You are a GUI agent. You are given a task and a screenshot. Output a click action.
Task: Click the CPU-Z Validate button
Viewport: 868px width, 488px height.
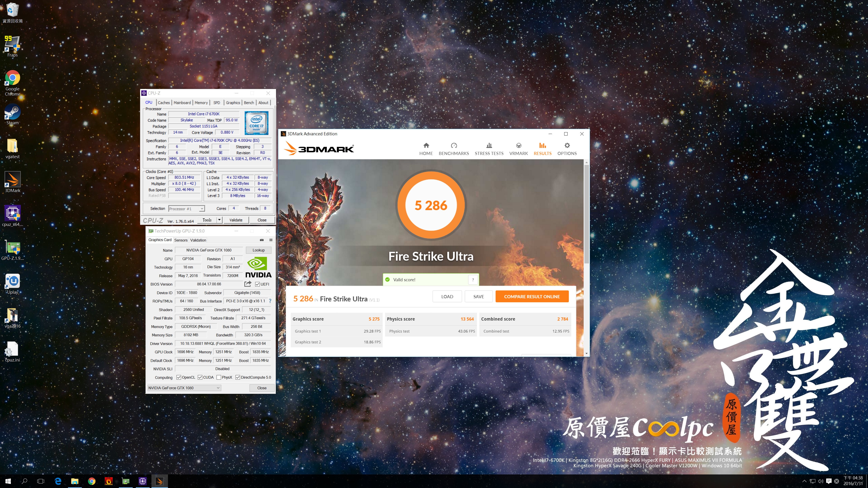click(x=236, y=220)
